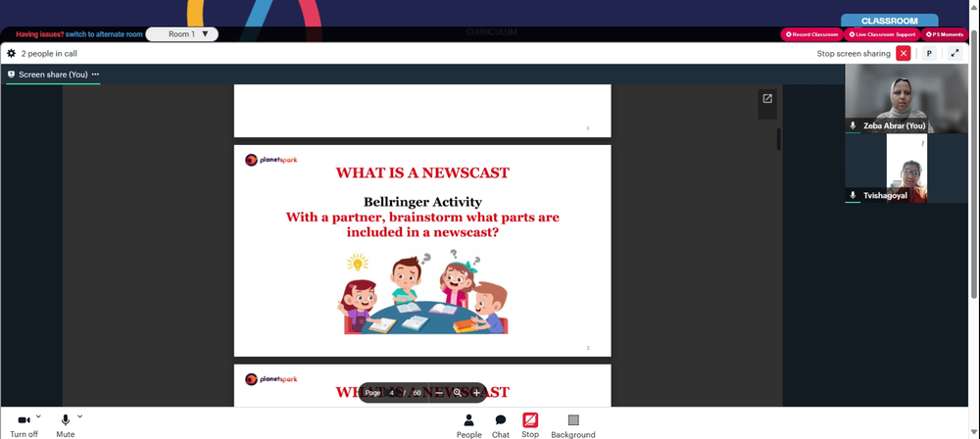Click the 'Bellringer Activity' text
This screenshot has height=439, width=980.
pyautogui.click(x=422, y=202)
